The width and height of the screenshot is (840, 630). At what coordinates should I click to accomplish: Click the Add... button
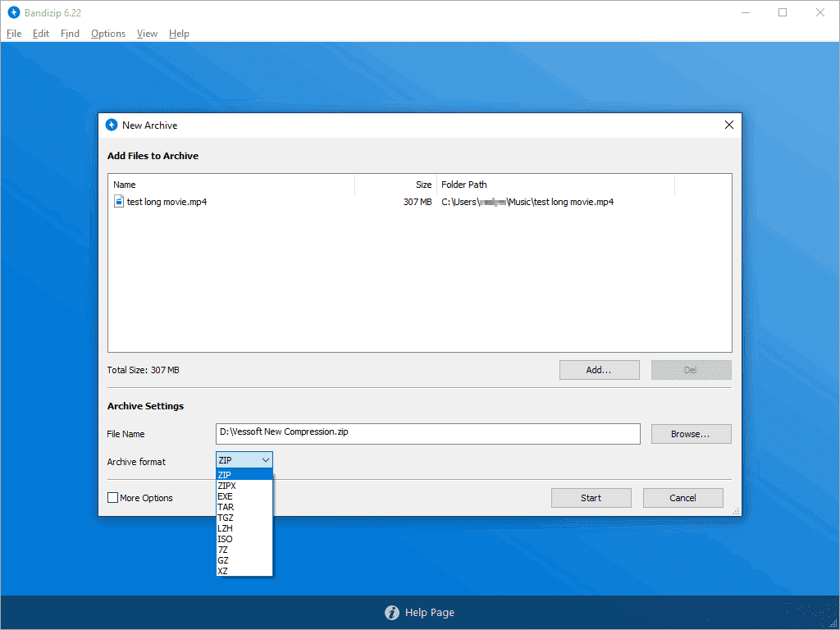(599, 370)
